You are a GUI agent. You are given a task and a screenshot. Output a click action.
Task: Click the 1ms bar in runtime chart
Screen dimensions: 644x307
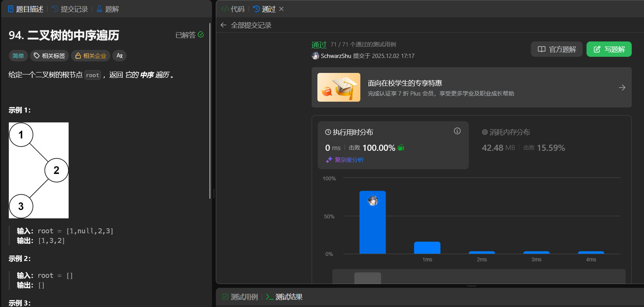[x=427, y=248]
